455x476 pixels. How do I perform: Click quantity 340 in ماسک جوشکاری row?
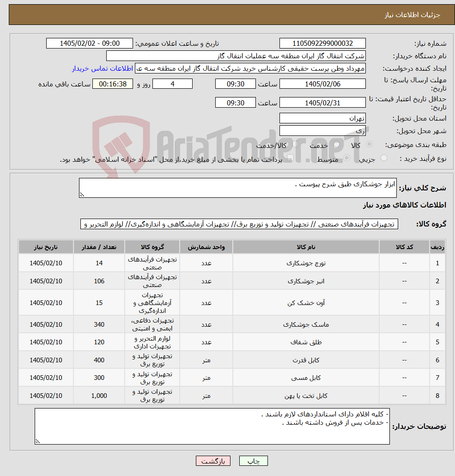point(99,324)
